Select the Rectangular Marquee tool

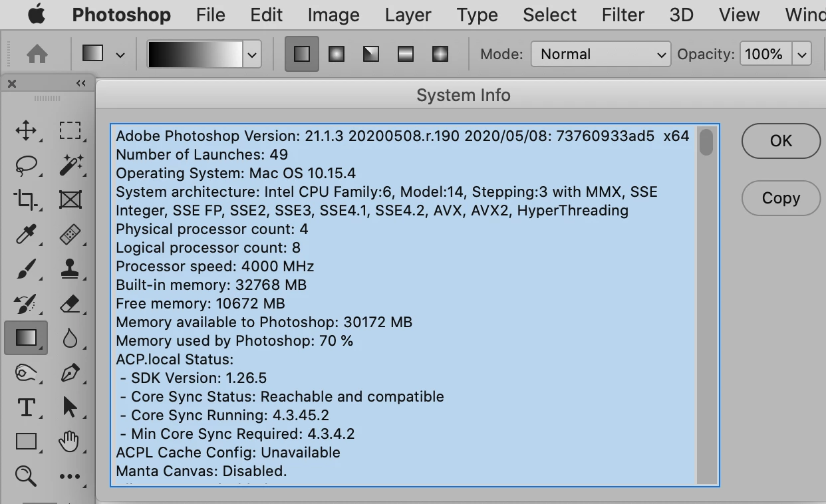(x=70, y=130)
